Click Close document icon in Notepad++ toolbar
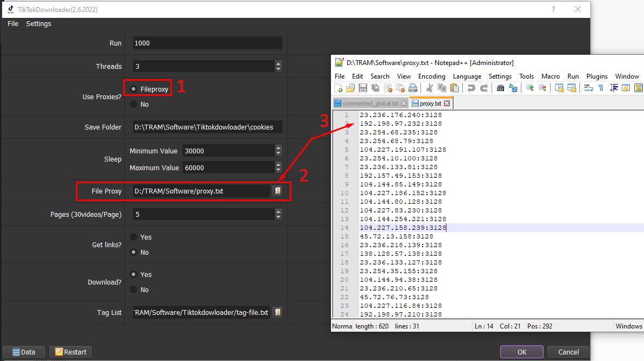Image resolution: width=644 pixels, height=361 pixels. tap(388, 88)
